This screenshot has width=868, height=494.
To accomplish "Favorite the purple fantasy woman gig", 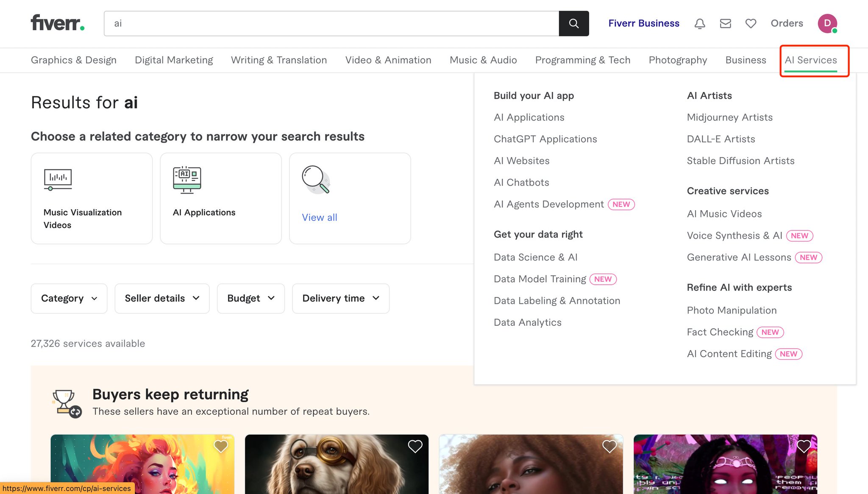I will point(804,446).
